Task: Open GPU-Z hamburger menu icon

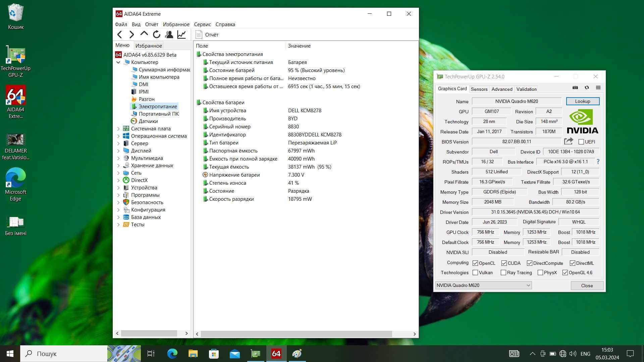Action: click(x=598, y=87)
